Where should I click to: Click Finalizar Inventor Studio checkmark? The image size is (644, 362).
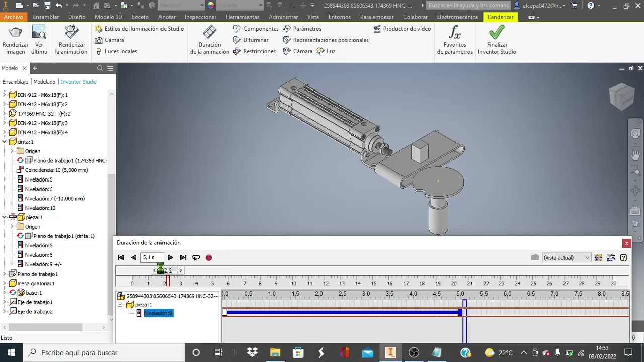497,40
